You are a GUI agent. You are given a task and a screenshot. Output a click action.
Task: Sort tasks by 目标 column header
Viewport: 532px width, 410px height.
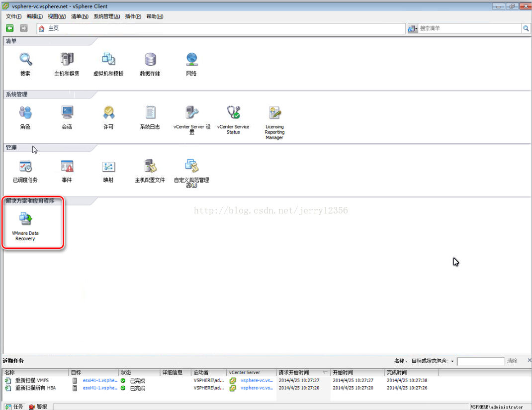click(x=93, y=373)
